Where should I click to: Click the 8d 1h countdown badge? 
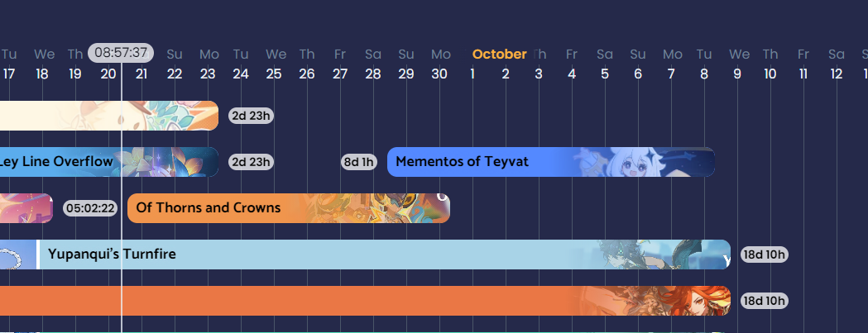point(359,162)
